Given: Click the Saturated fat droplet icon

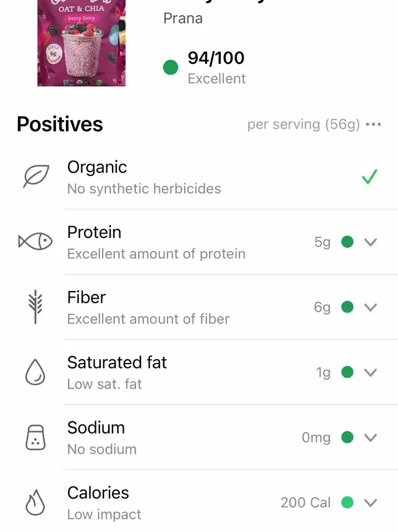Looking at the screenshot, I should click(x=35, y=372).
